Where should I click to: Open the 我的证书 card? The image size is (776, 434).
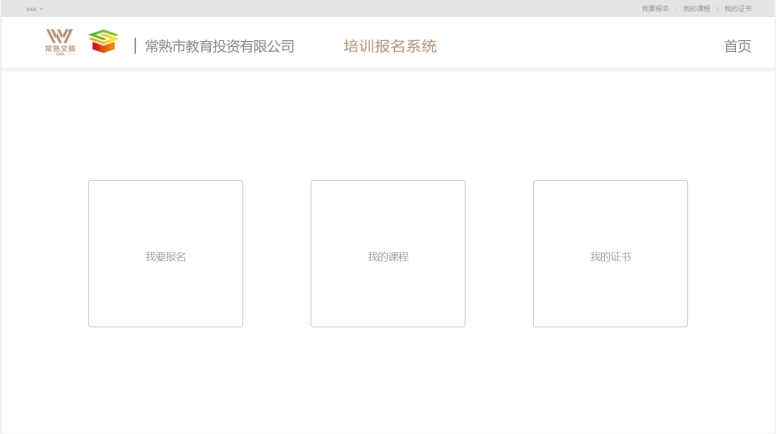[610, 220]
